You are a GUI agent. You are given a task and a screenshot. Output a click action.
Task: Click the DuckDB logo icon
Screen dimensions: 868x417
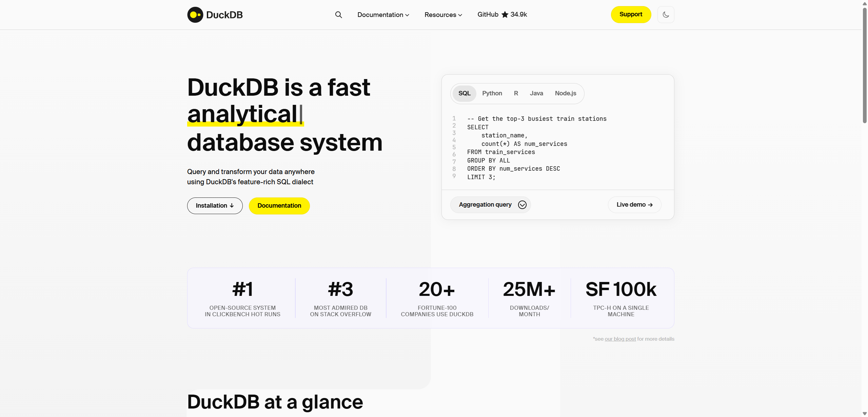(195, 15)
